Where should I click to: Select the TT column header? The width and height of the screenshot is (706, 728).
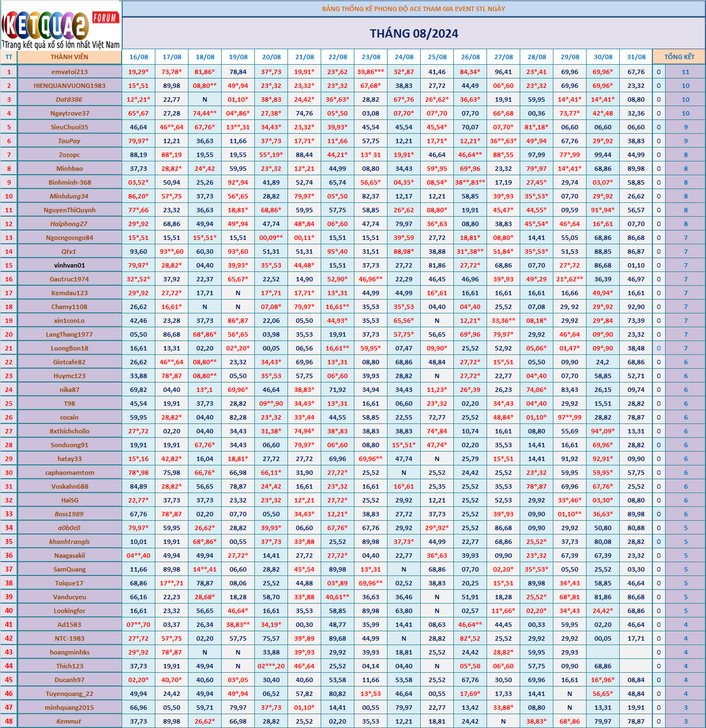coord(9,57)
